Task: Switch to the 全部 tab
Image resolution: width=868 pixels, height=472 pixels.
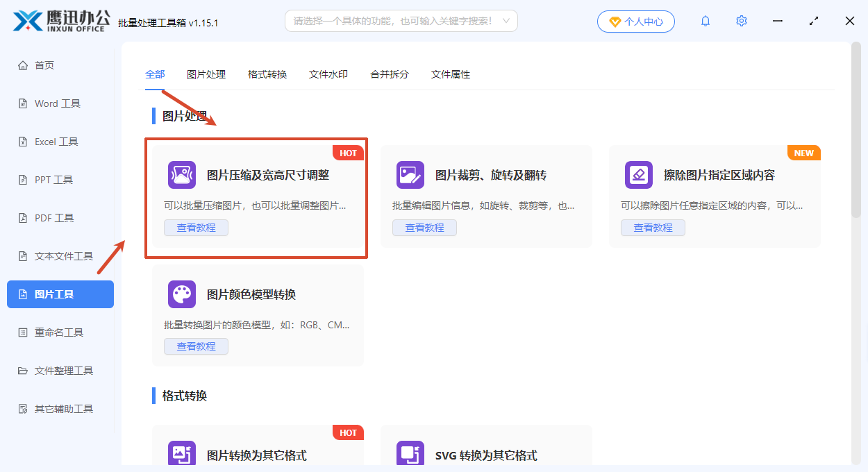Action: (155, 74)
